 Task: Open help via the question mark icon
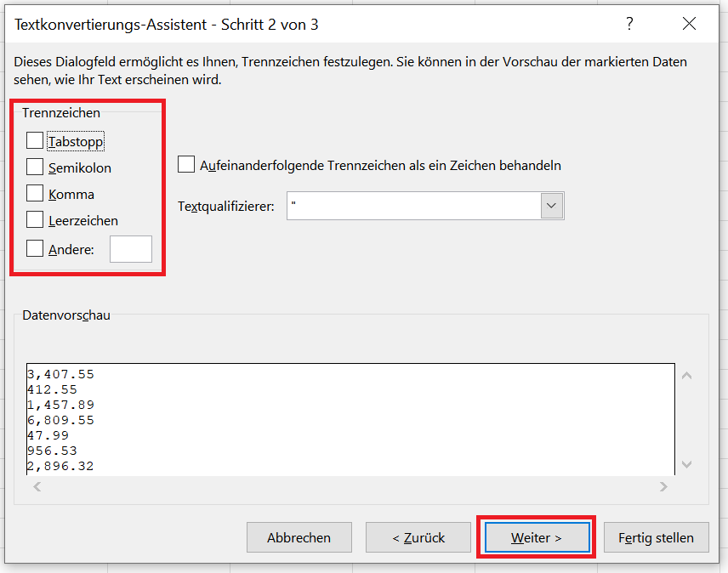coord(629,24)
